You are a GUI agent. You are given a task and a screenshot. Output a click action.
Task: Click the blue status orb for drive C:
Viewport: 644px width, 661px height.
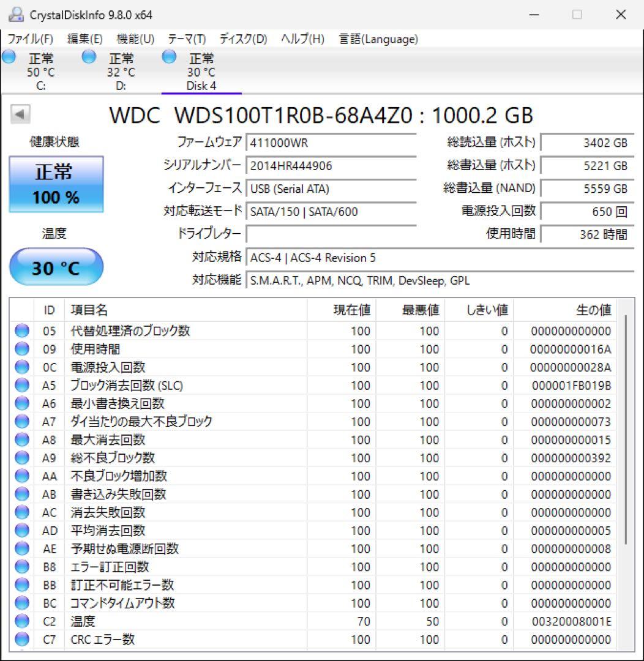tap(9, 57)
